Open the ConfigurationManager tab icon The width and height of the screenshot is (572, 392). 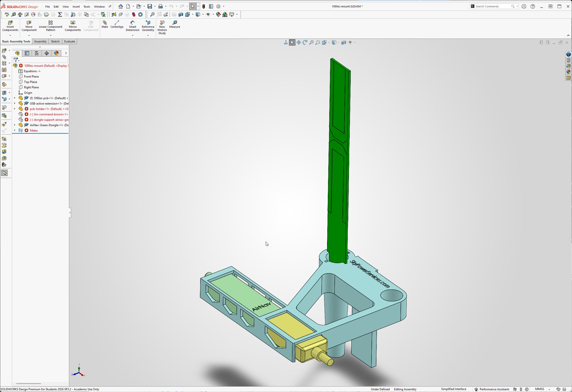click(37, 53)
